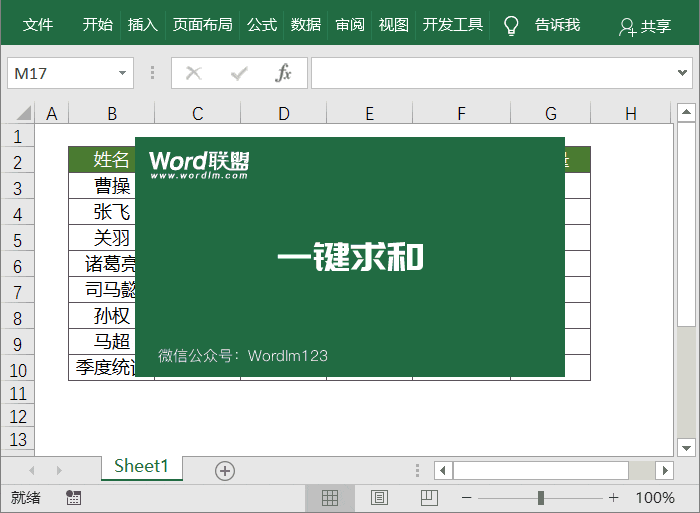
Task: Click the cancel X icon in formula bar
Action: tap(194, 73)
